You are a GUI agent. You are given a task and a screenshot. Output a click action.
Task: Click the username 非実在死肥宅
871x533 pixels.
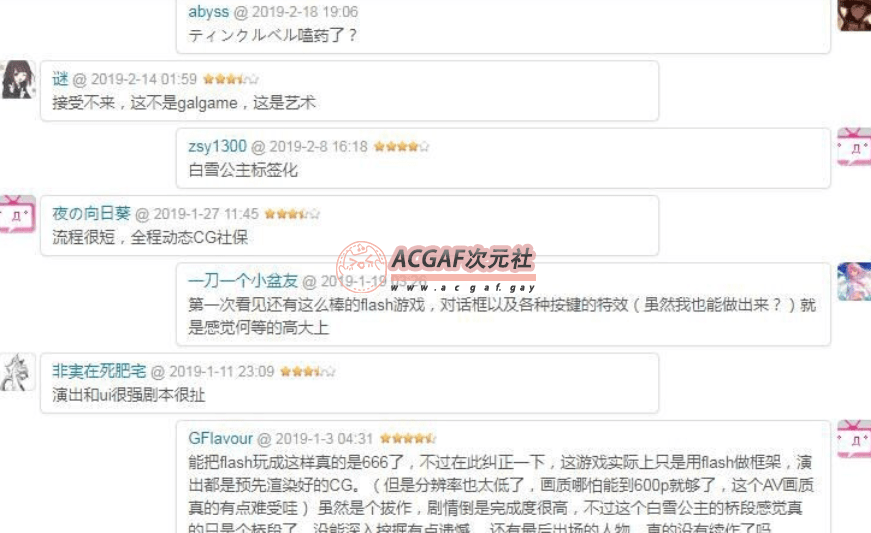(99, 371)
